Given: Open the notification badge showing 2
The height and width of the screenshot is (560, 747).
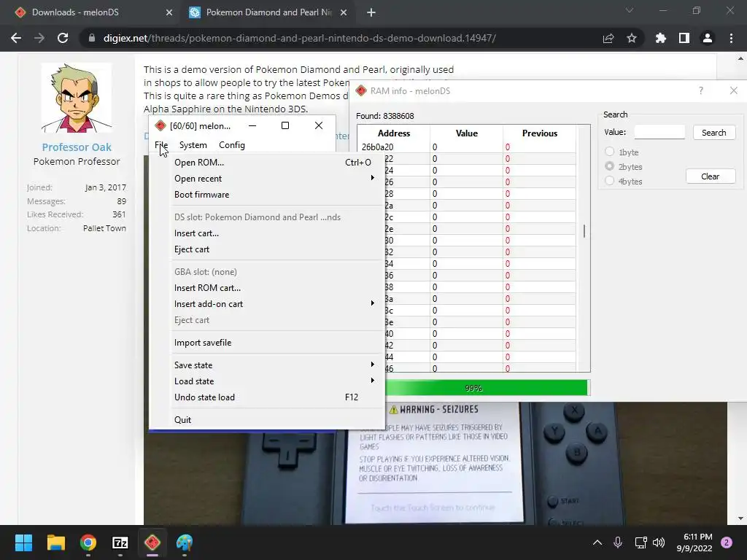Looking at the screenshot, I should pos(727,542).
